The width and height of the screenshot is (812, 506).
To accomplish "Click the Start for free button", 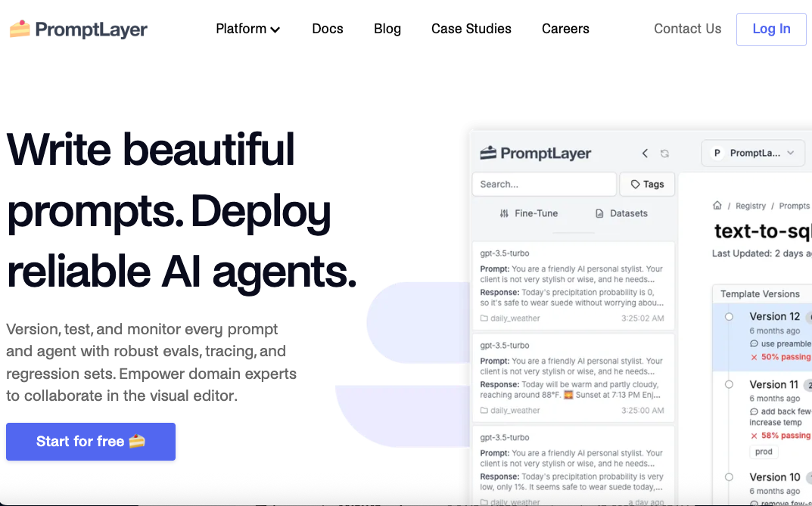I will click(x=91, y=441).
